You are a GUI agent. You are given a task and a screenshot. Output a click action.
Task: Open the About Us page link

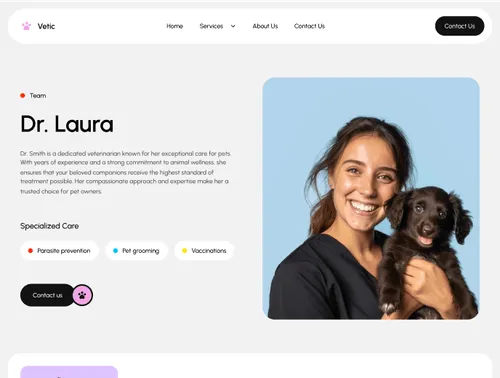(265, 26)
